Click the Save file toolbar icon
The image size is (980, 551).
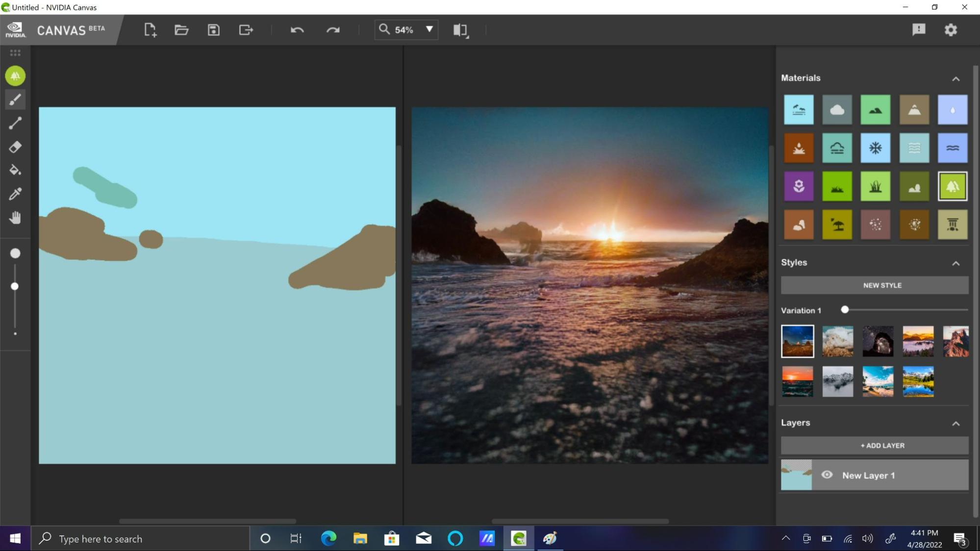click(x=213, y=29)
